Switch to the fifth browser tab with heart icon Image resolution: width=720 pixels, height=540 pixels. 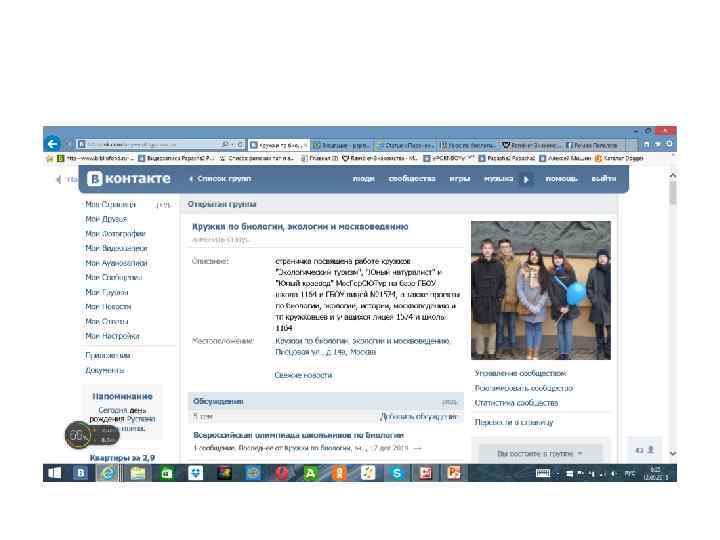[x=532, y=145]
